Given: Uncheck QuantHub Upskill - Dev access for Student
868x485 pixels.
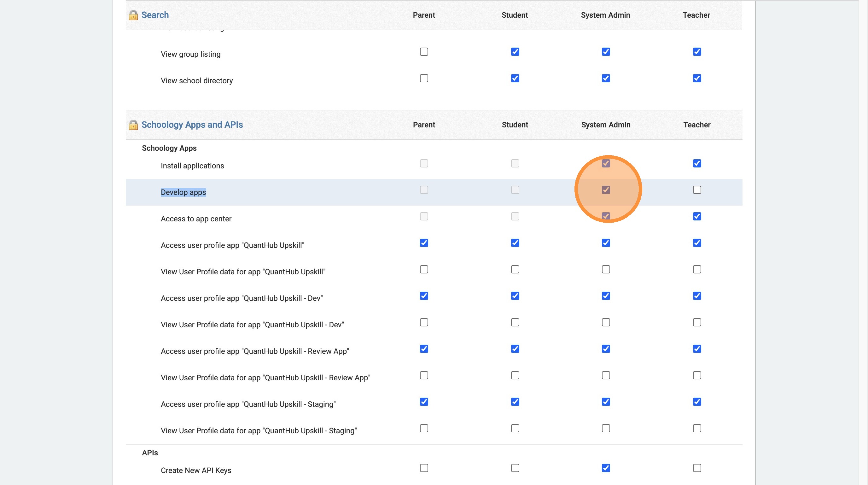Looking at the screenshot, I should [x=515, y=295].
